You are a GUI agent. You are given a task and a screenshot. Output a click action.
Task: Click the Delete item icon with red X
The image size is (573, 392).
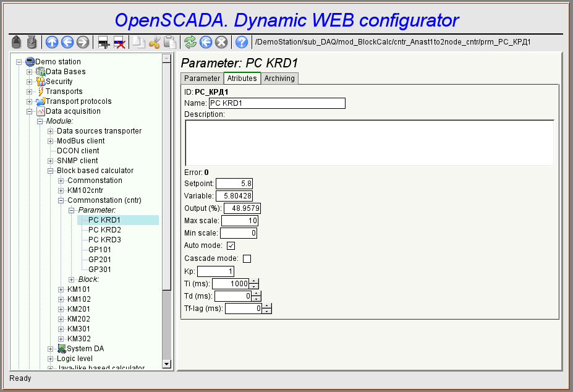(119, 43)
